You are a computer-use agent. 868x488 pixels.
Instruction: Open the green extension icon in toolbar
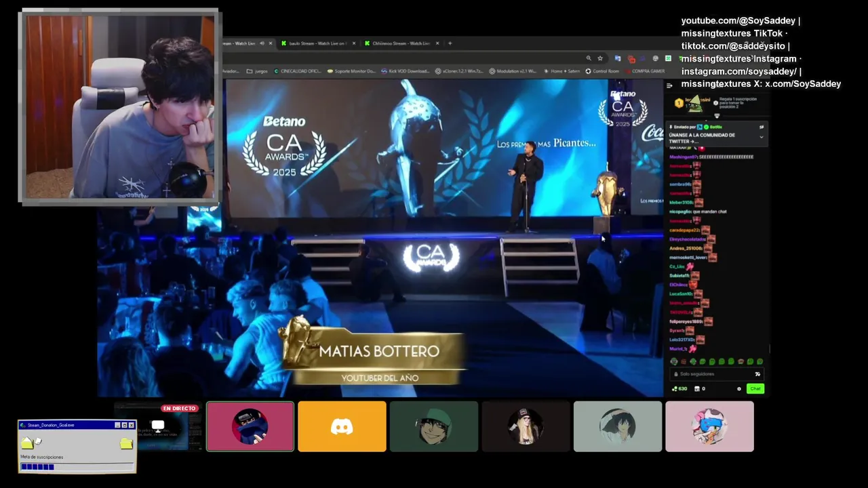tap(668, 58)
